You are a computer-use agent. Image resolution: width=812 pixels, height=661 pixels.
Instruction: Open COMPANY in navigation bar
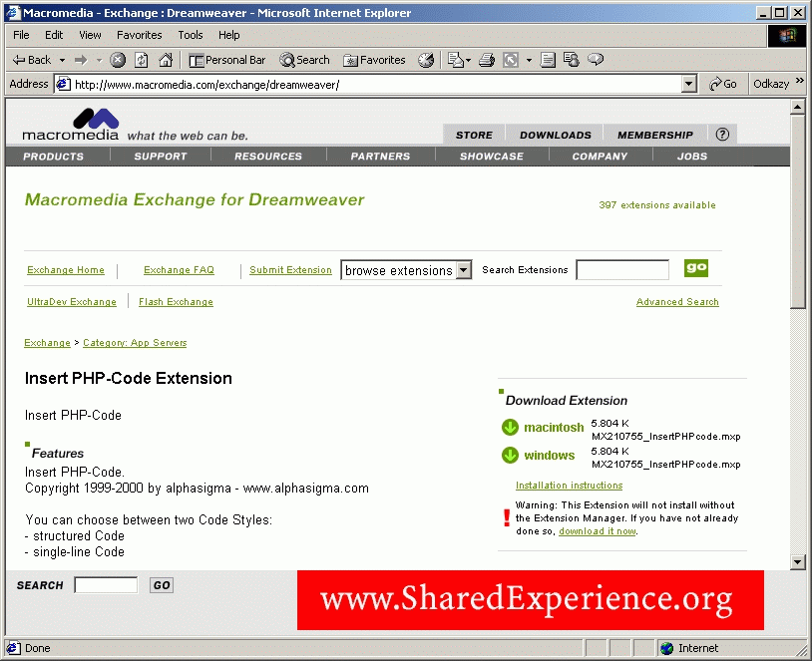600,157
